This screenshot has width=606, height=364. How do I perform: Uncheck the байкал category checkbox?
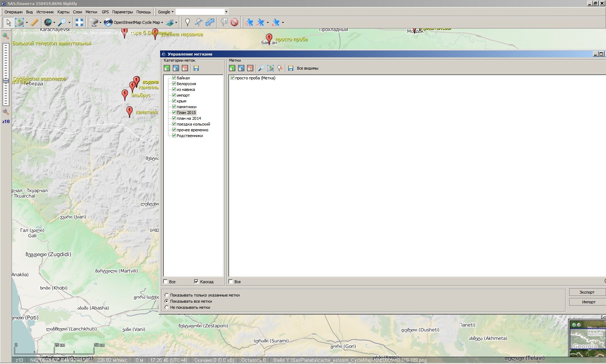pyautogui.click(x=174, y=78)
